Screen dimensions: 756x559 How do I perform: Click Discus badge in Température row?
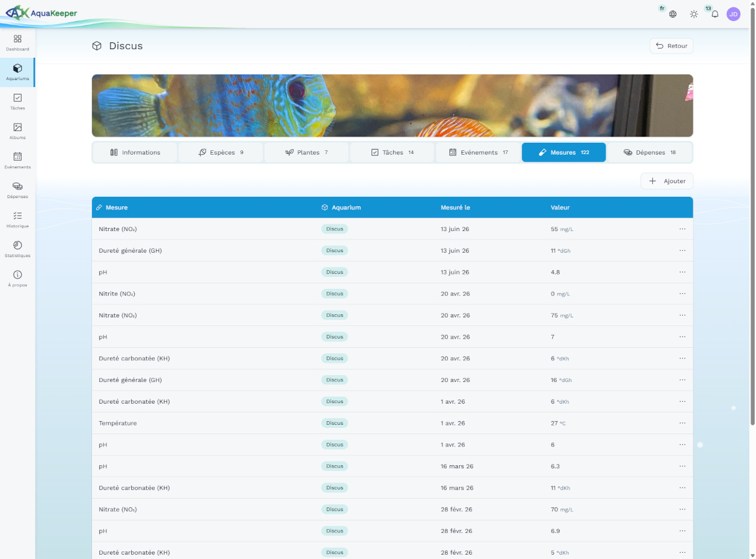pyautogui.click(x=334, y=423)
